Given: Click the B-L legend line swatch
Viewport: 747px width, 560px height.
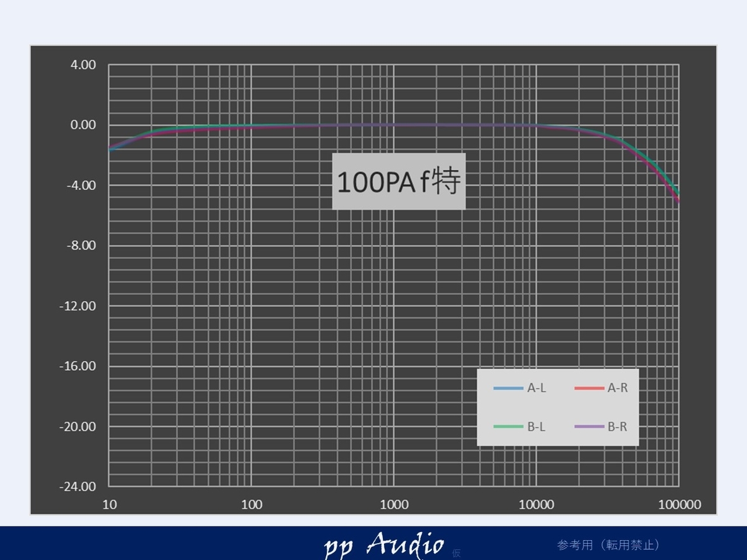Looking at the screenshot, I should (x=508, y=427).
